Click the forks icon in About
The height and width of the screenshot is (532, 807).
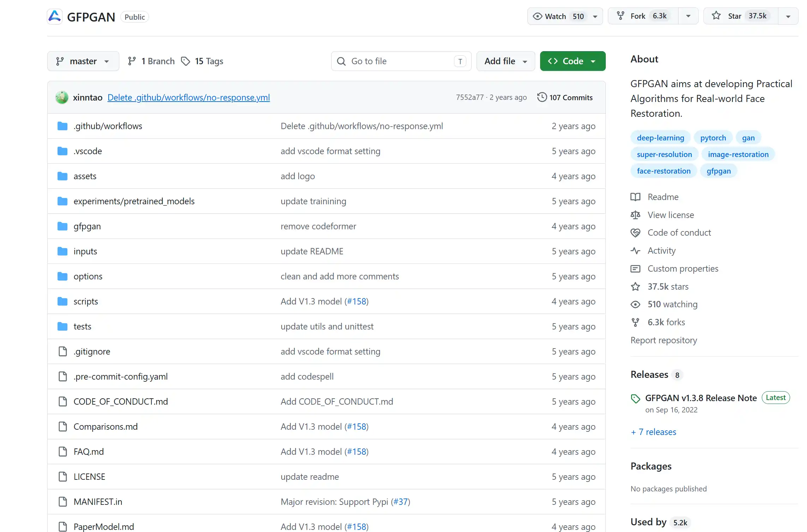click(635, 322)
